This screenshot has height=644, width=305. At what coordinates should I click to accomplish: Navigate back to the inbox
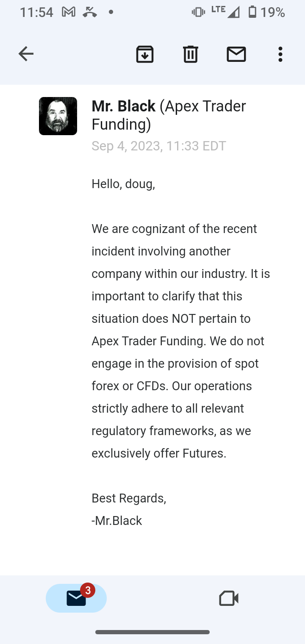(x=26, y=53)
